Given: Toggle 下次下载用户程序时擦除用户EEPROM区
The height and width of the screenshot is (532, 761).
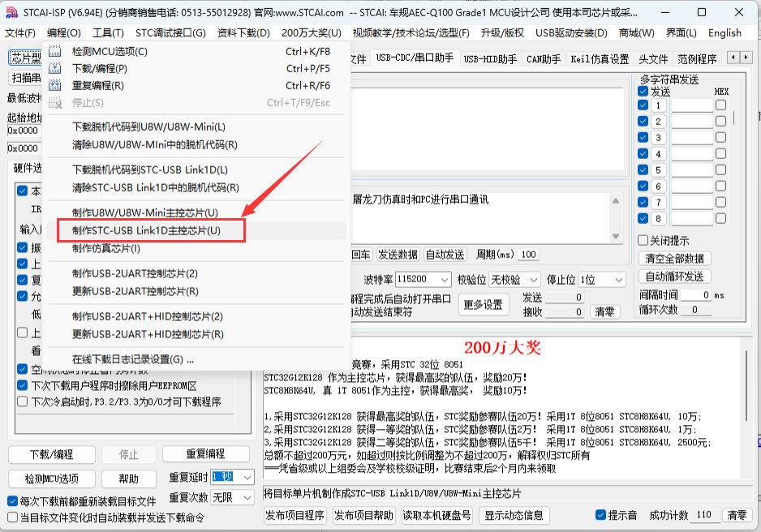Looking at the screenshot, I should [x=23, y=385].
